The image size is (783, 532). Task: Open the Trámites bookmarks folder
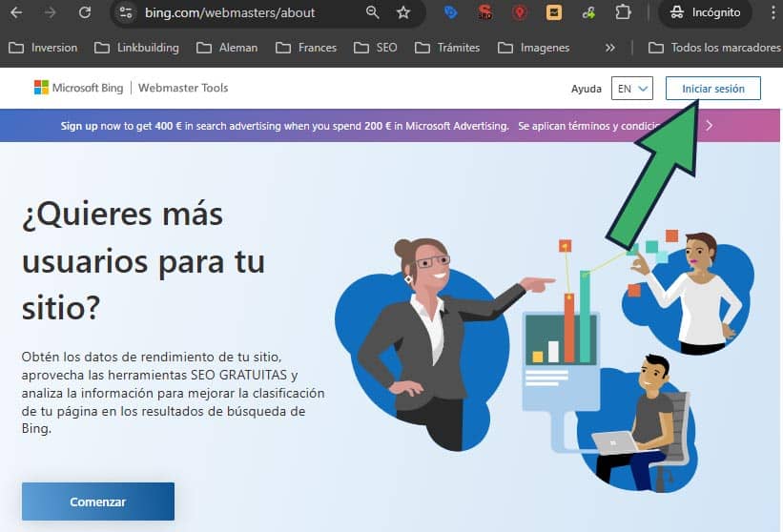pyautogui.click(x=447, y=48)
